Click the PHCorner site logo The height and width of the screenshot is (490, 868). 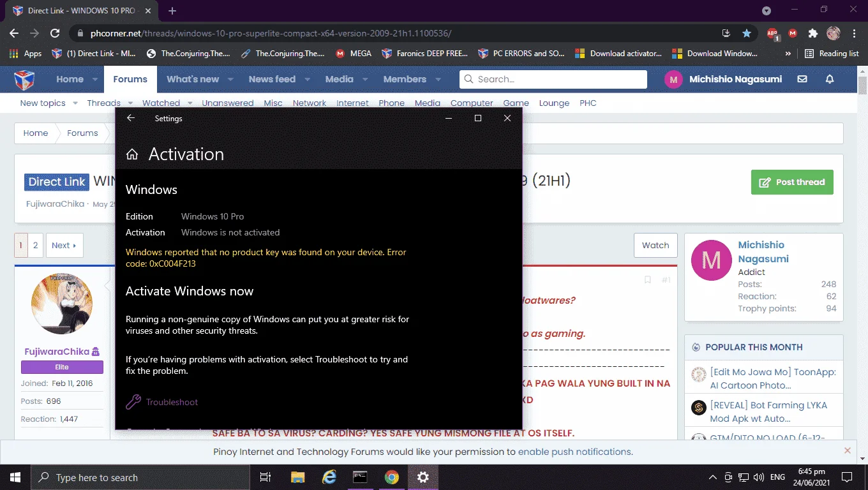24,80
